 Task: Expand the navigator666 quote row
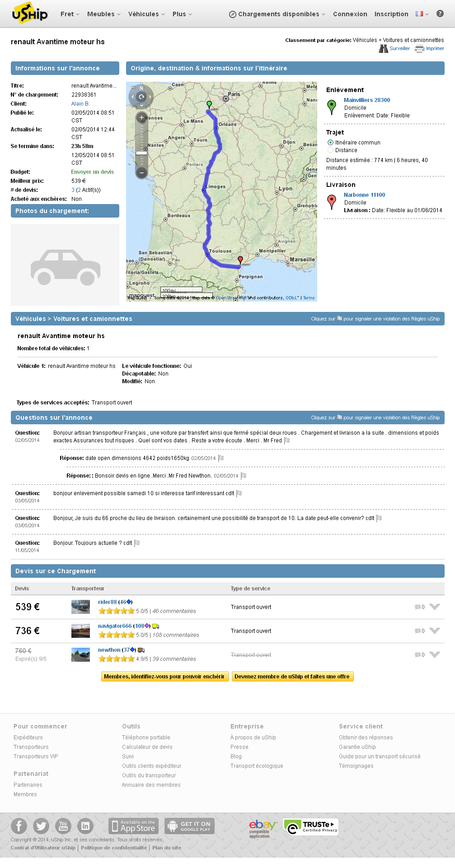pyautogui.click(x=434, y=631)
